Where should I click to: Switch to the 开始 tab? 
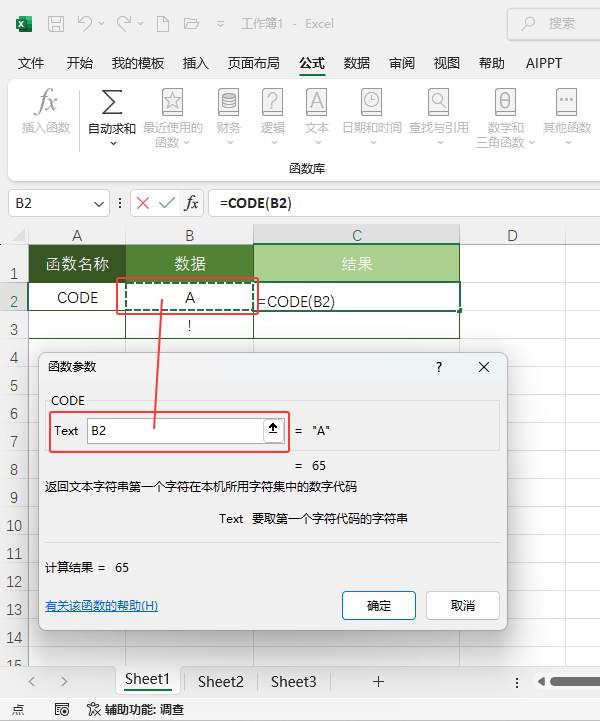point(80,63)
